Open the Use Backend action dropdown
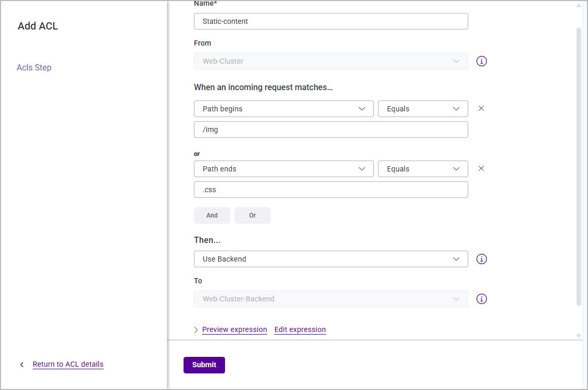588x390 pixels. coord(331,259)
